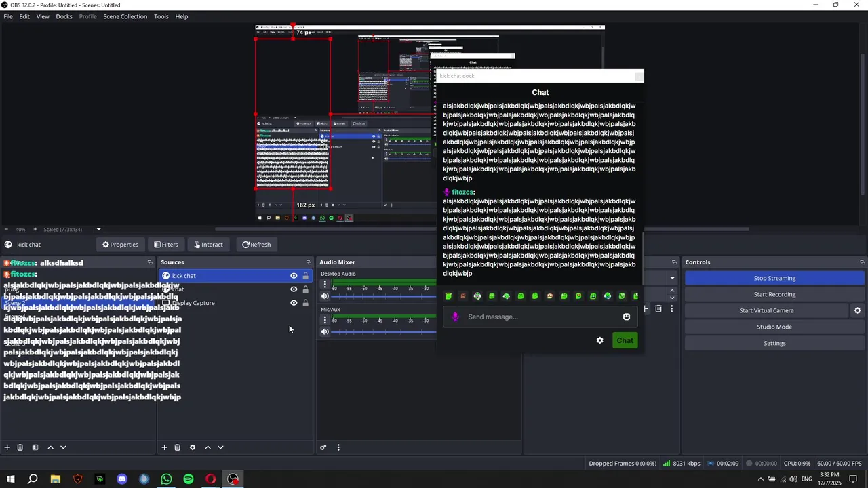This screenshot has height=488, width=868.
Task: Move scene up in Scenes list
Action: point(50,447)
